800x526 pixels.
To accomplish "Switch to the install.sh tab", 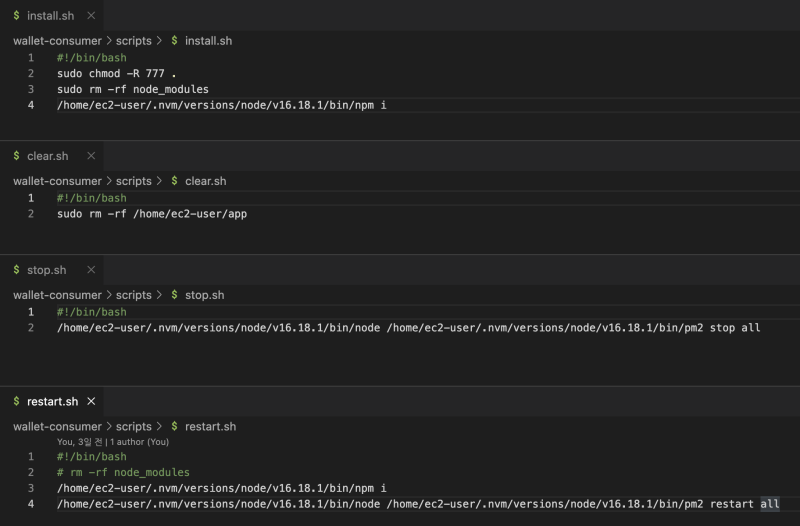I will (50, 16).
